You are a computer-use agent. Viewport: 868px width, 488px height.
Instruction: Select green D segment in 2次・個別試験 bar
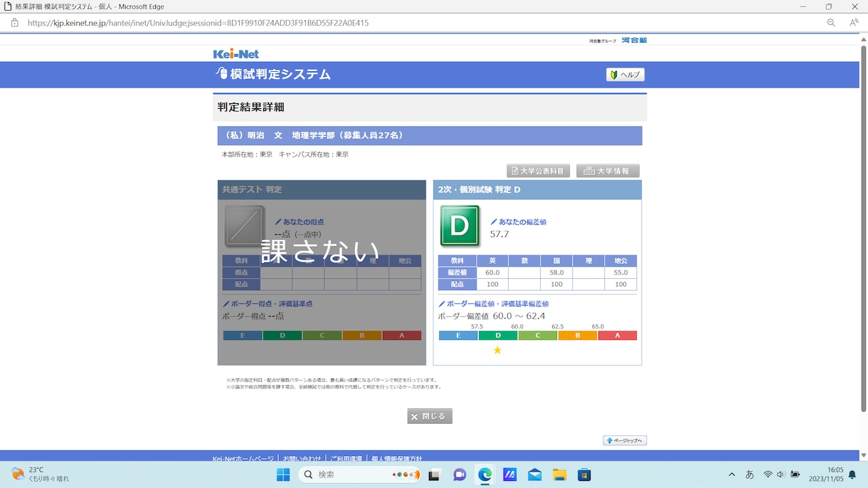pyautogui.click(x=498, y=336)
